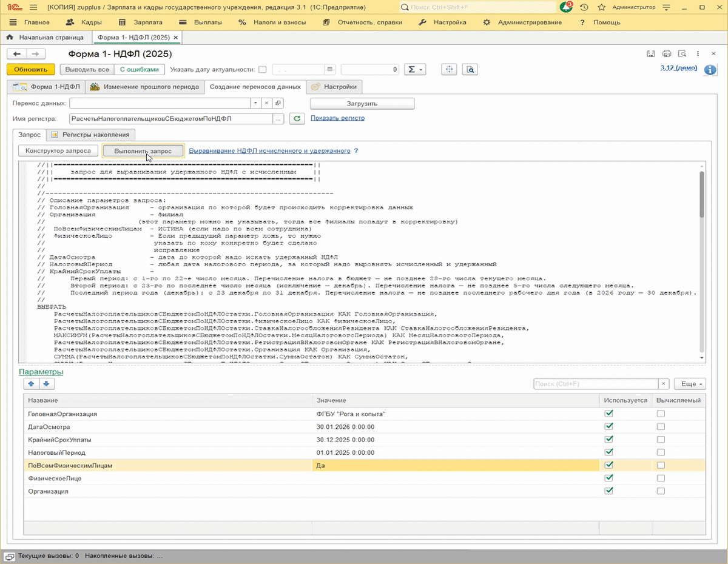This screenshot has width=728, height=564.
Task: Select the value 30.01.2026 0:00:00 cell
Action: pyautogui.click(x=456, y=426)
